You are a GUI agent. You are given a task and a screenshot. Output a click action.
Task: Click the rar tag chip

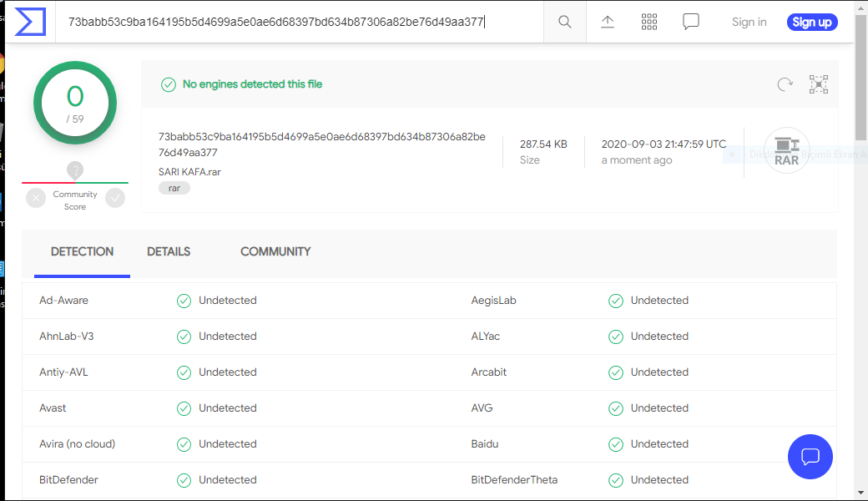coord(174,188)
